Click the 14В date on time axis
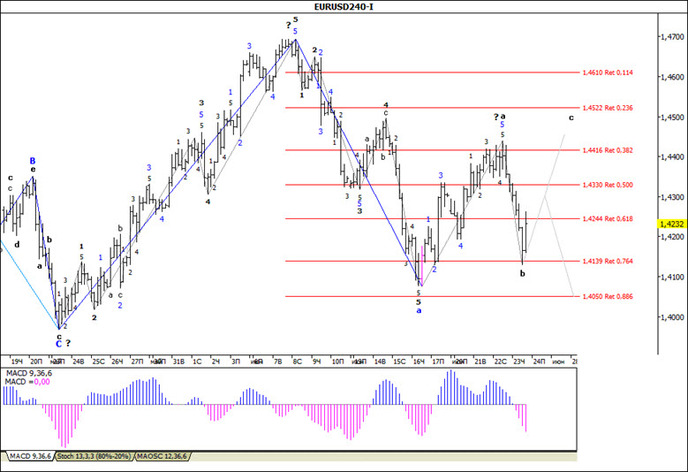Image resolution: width=688 pixels, height=472 pixels. click(380, 361)
